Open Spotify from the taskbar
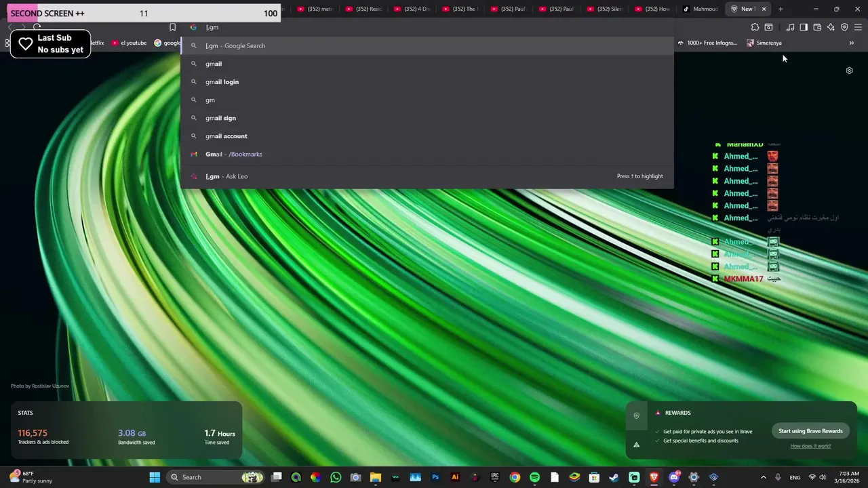Viewport: 868px width, 488px height. click(x=534, y=477)
